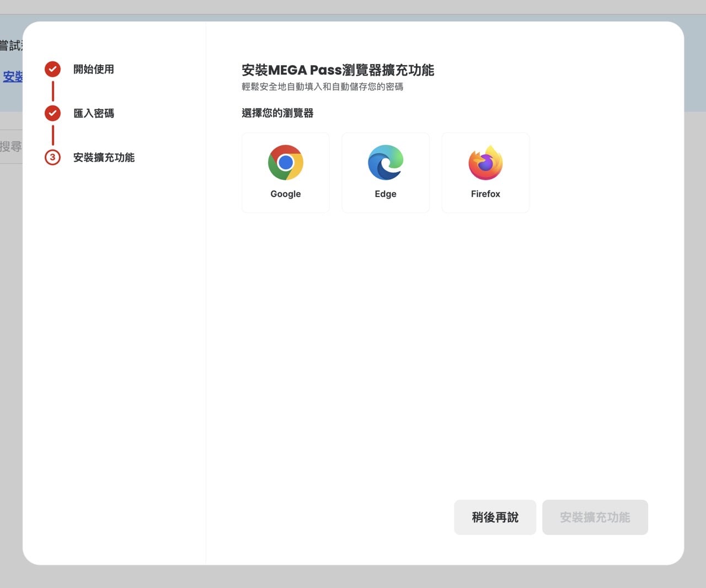Viewport: 706px width, 588px height.
Task: Click the 稍後再說 button
Action: [495, 517]
